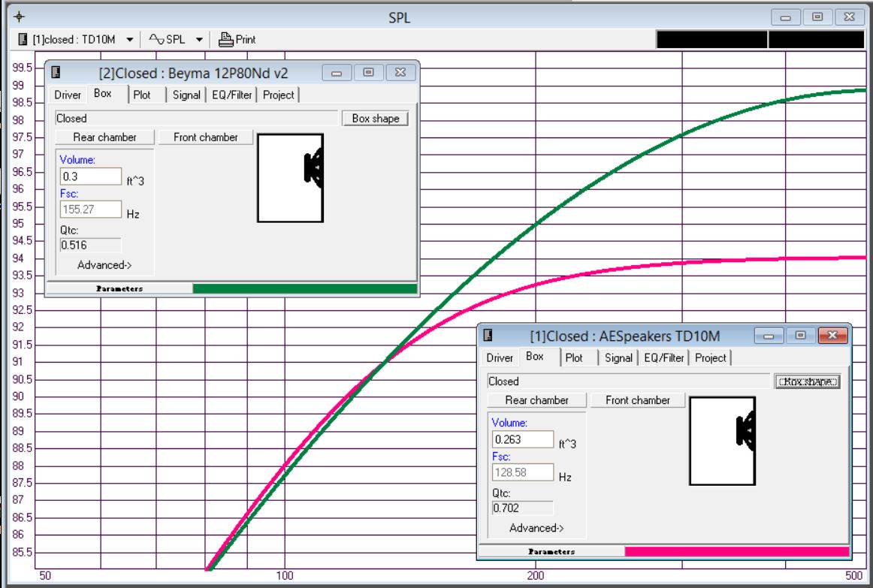This screenshot has height=588, width=873.
Task: Maximize the Beyma 12P80Nd v2 window
Action: coord(369,73)
